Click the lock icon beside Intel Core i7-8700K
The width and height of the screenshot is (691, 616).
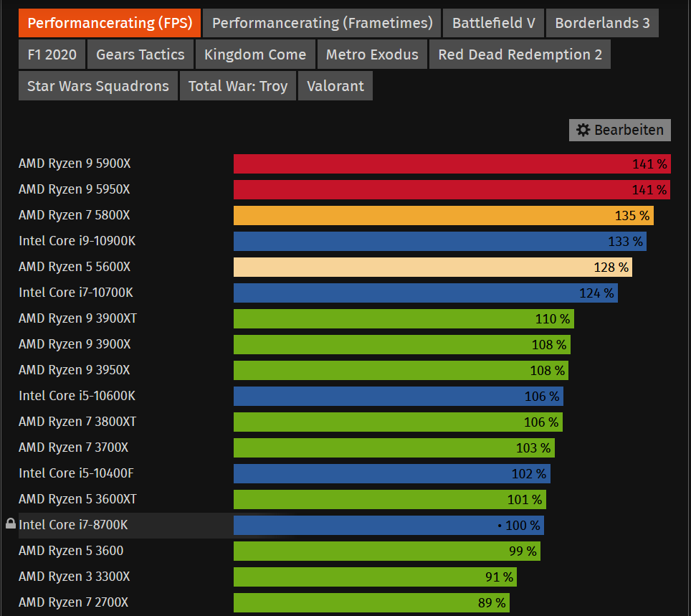click(x=11, y=523)
